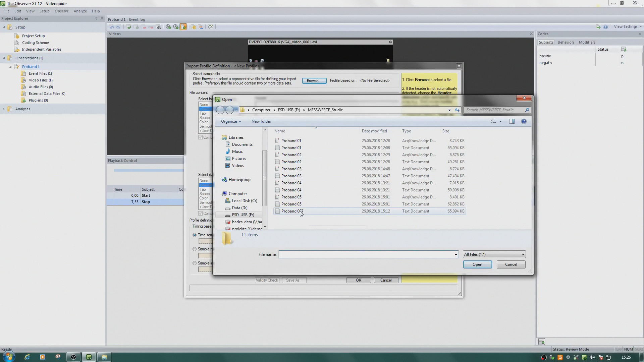The width and height of the screenshot is (644, 362).
Task: Open the Analyze menu
Action: [x=80, y=11]
